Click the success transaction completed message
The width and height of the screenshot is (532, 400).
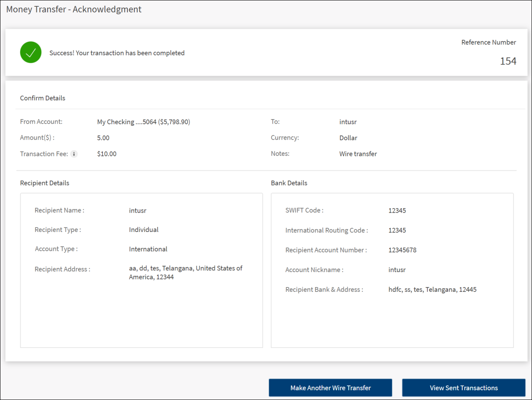pos(117,53)
